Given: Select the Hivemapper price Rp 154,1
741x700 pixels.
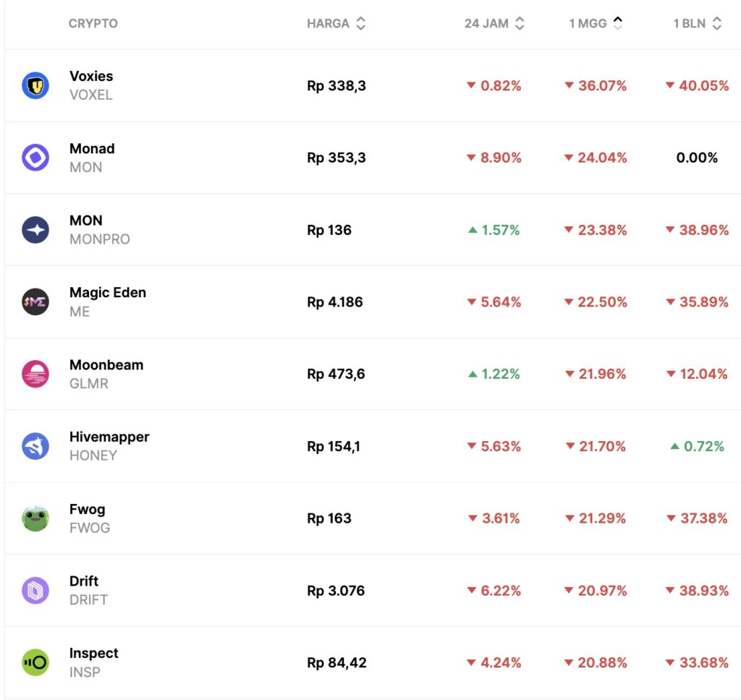Looking at the screenshot, I should point(333,446).
